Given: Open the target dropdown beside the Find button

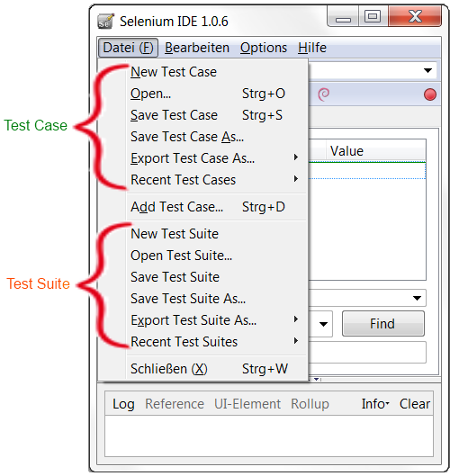Looking at the screenshot, I should pyautogui.click(x=324, y=324).
